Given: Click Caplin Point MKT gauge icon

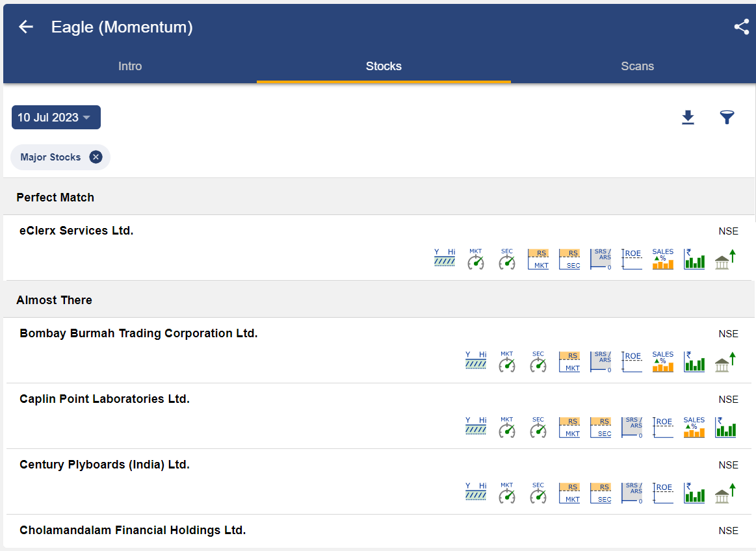Looking at the screenshot, I should coord(507,427).
